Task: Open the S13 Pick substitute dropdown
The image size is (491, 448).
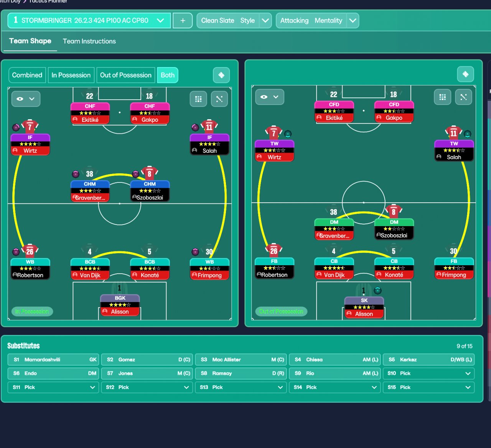Action: point(241,387)
